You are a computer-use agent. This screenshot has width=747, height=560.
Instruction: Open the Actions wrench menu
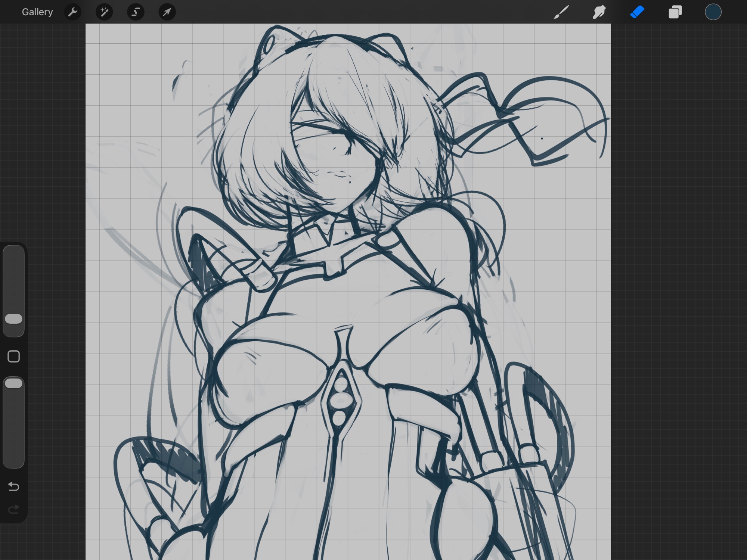coord(72,12)
